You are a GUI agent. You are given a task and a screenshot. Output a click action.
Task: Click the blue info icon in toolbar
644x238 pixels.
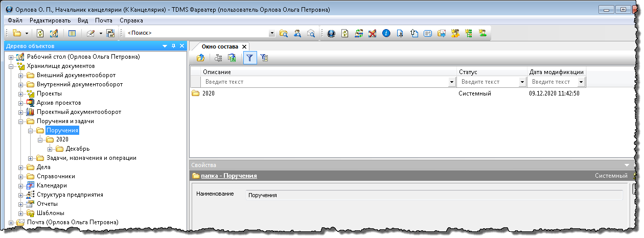click(x=386, y=33)
